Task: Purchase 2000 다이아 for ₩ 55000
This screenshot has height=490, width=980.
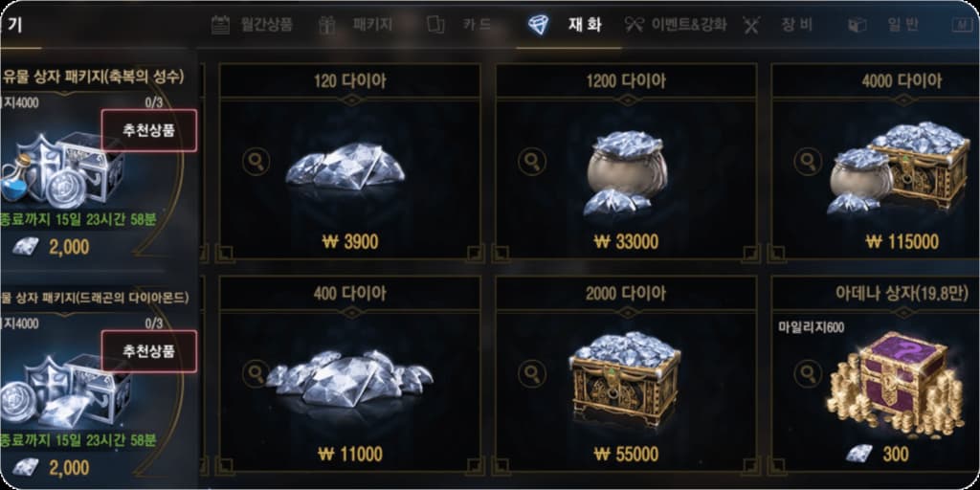Action: 626,454
